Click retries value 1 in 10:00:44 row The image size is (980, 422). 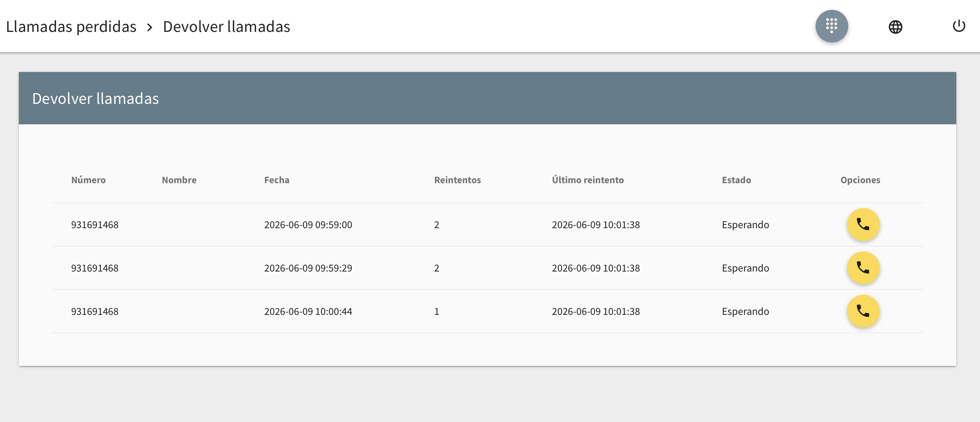coord(437,312)
